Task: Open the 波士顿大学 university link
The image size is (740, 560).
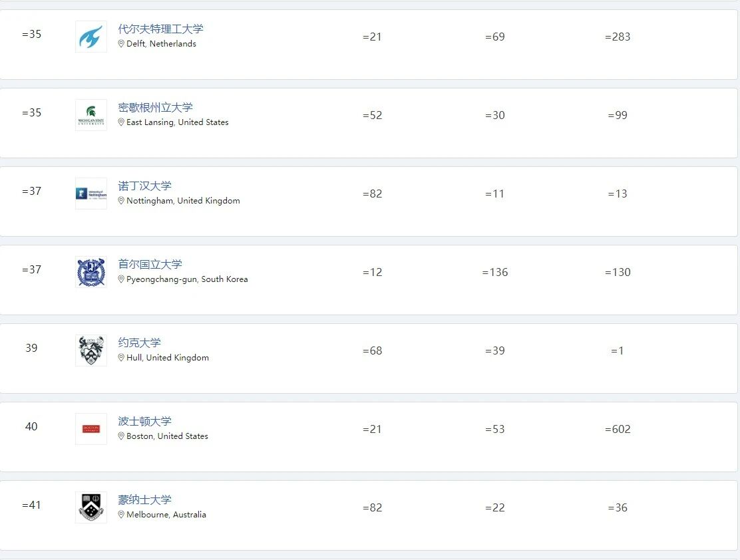Action: tap(144, 422)
